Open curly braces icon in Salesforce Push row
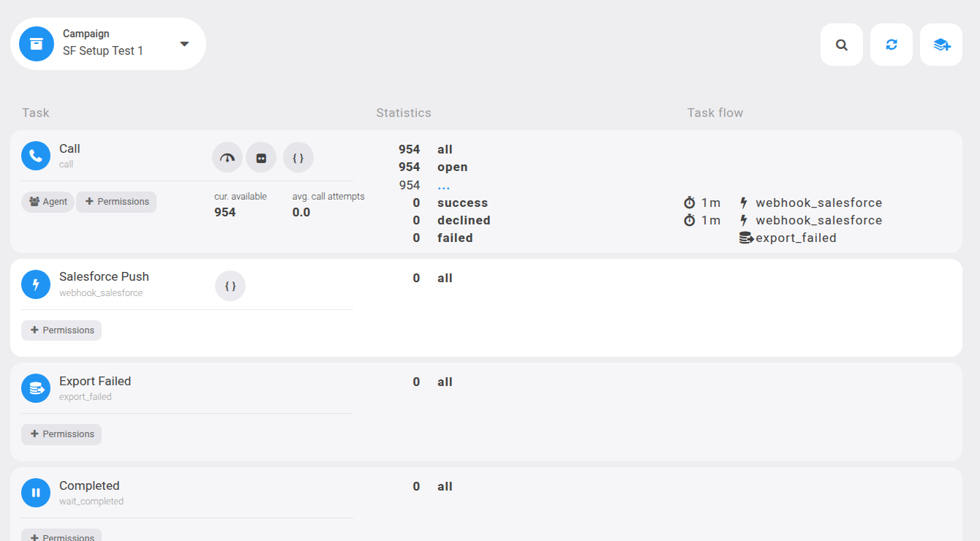Screen dimensions: 980x541 (230, 286)
